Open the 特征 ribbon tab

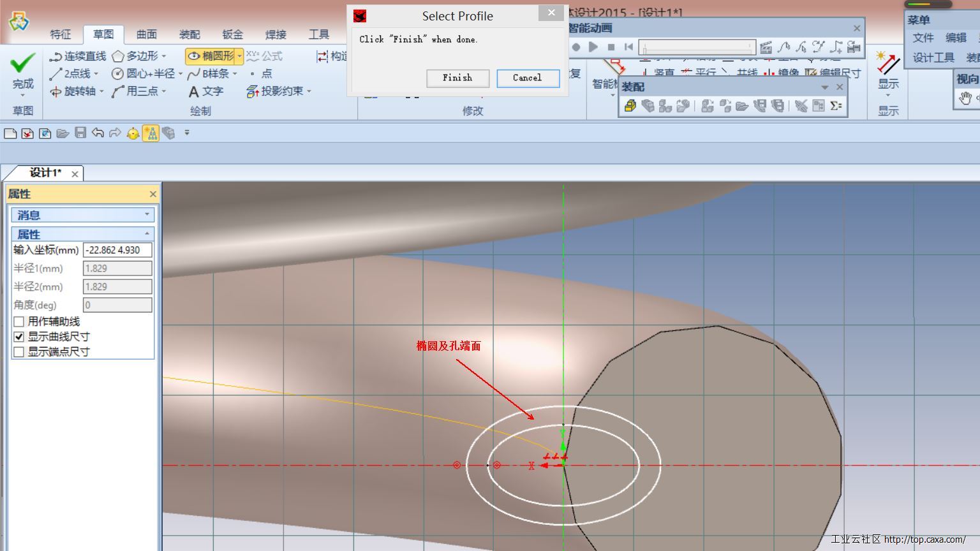coord(61,34)
